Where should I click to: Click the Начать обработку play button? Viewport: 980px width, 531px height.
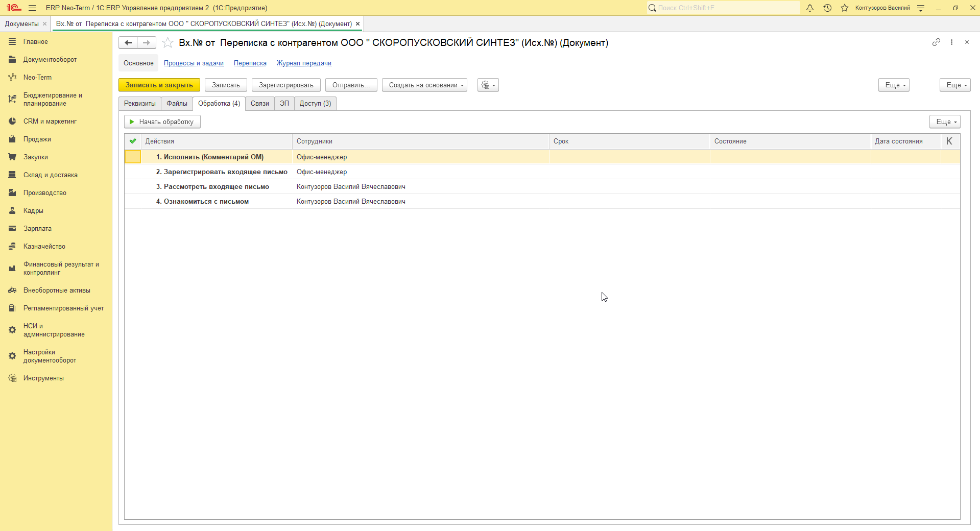[x=162, y=122]
